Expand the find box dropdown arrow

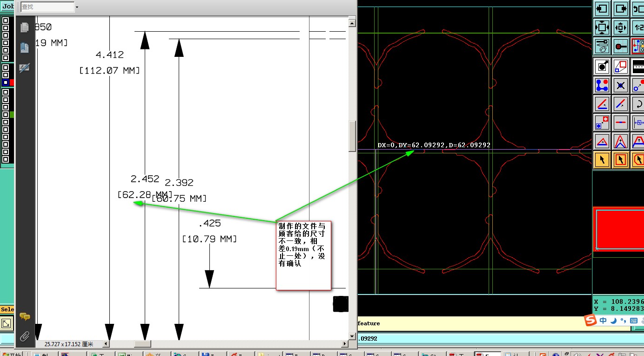pyautogui.click(x=77, y=7)
